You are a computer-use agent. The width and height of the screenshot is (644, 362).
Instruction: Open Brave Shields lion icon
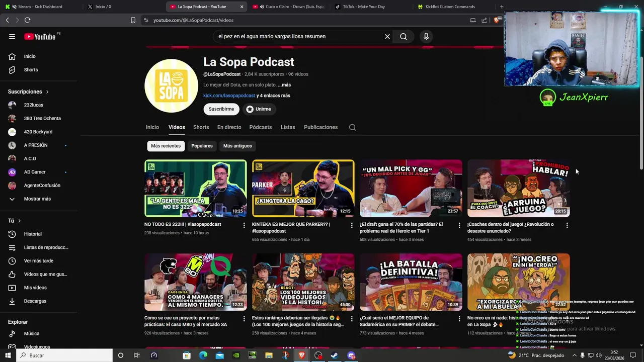click(x=497, y=20)
